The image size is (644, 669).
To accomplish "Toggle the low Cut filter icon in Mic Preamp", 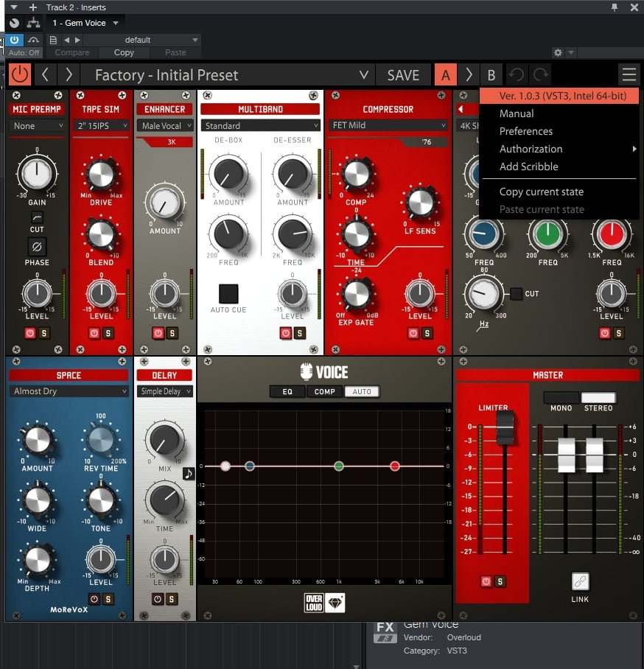I will pos(37,217).
